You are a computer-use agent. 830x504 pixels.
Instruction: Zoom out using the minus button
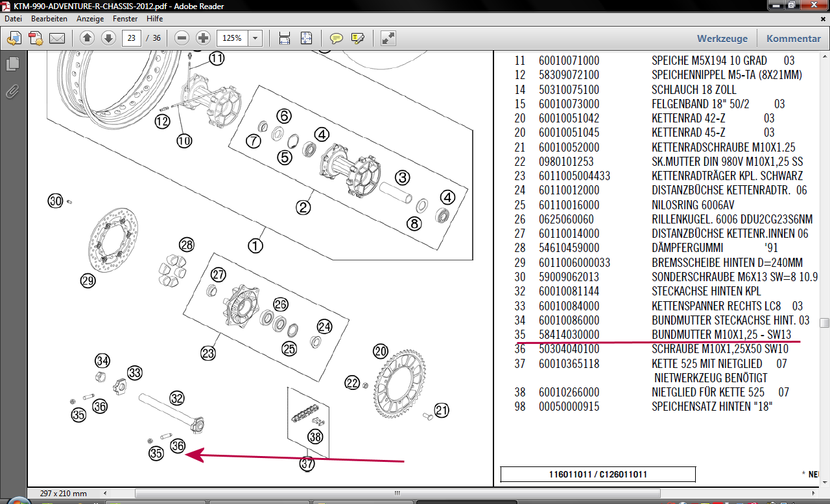pos(182,38)
